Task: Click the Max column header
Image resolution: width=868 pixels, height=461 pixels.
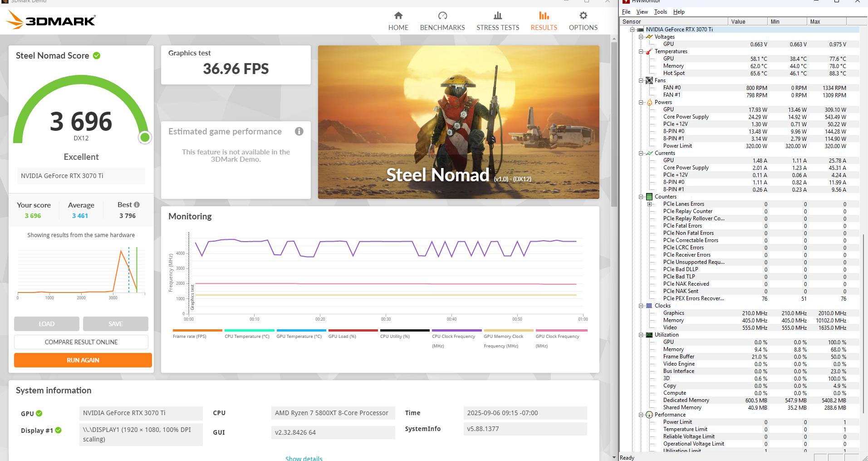Action: (827, 21)
